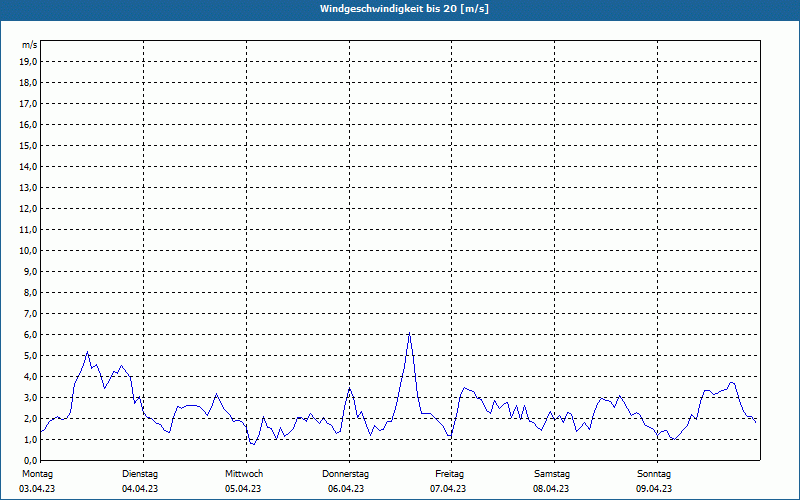Click the 5,0 y-axis label
Screen dimensions: 800x500
(30, 356)
